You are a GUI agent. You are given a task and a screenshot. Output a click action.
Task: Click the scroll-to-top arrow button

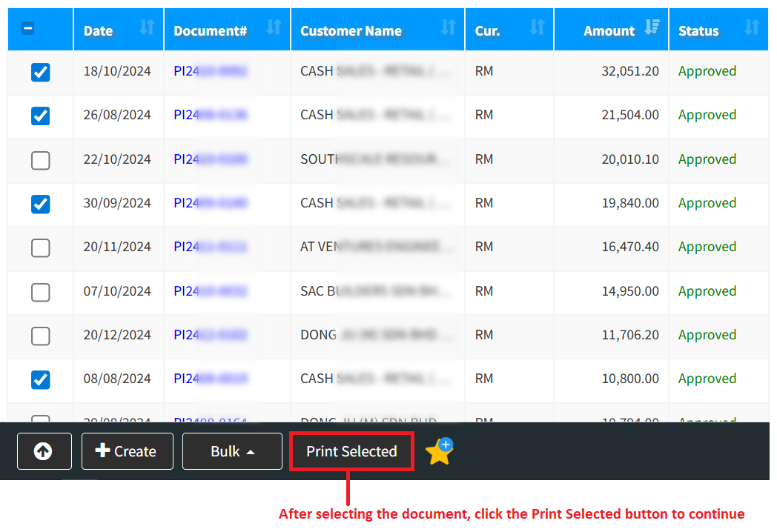(x=44, y=451)
